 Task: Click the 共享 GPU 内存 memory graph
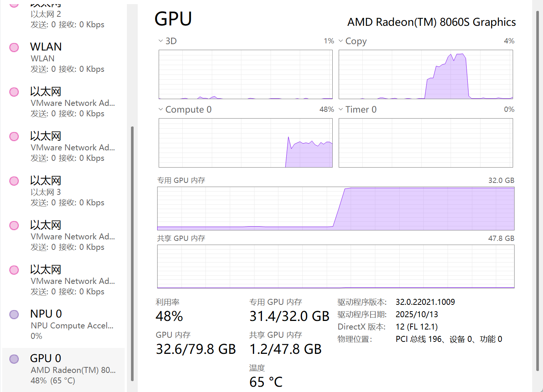click(336, 266)
